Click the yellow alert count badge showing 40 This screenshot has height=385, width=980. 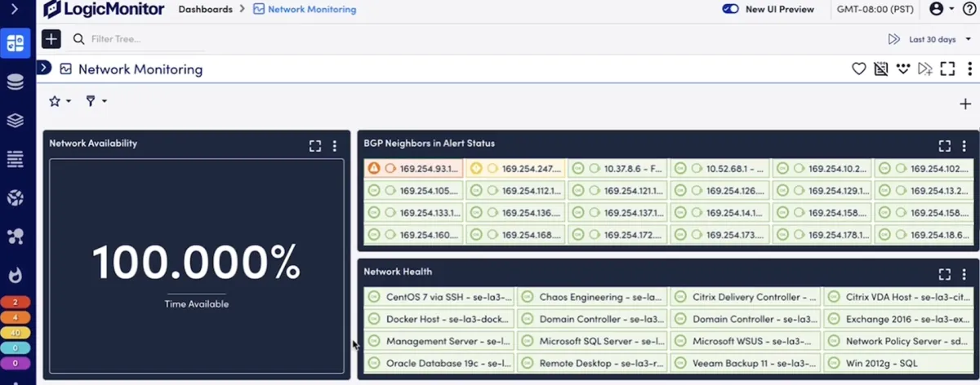pyautogui.click(x=16, y=333)
